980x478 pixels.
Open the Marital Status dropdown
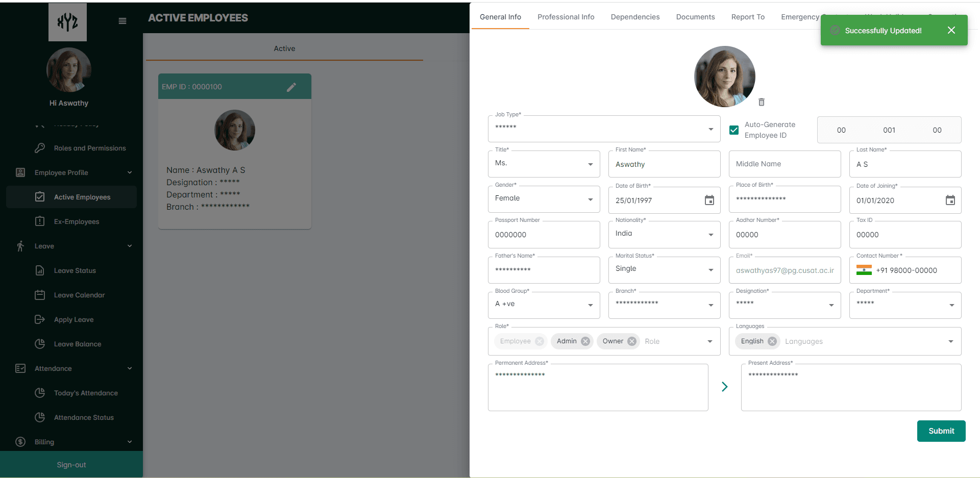click(710, 270)
